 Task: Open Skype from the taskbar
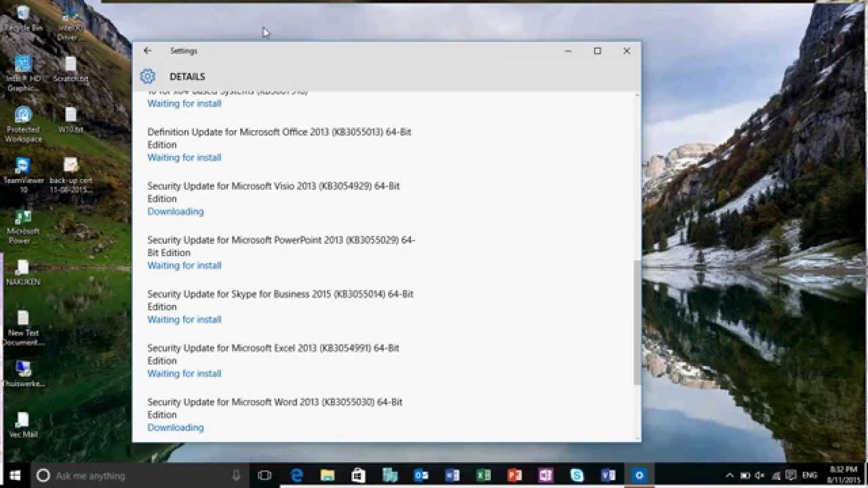tap(577, 476)
